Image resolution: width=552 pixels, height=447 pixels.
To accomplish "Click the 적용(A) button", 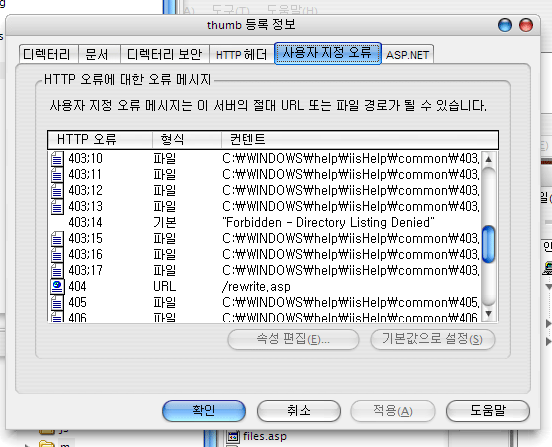I will point(393,410).
